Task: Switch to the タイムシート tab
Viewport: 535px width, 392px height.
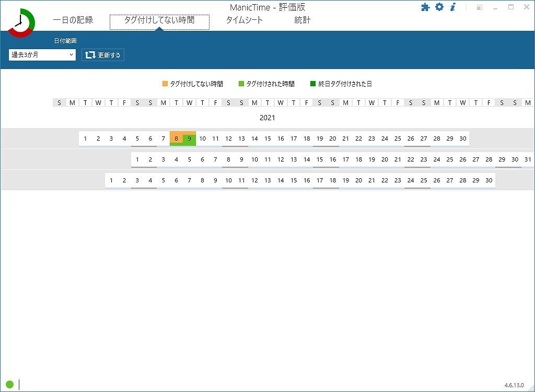Action: coord(245,20)
